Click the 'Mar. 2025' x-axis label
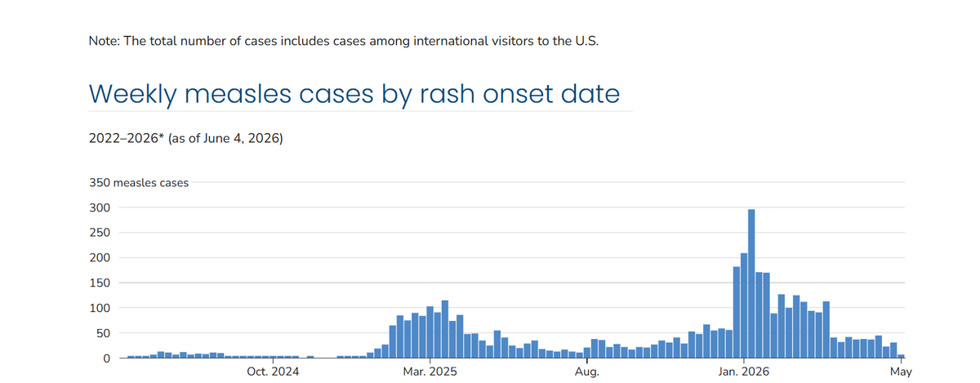This screenshot has width=980, height=383. (430, 372)
